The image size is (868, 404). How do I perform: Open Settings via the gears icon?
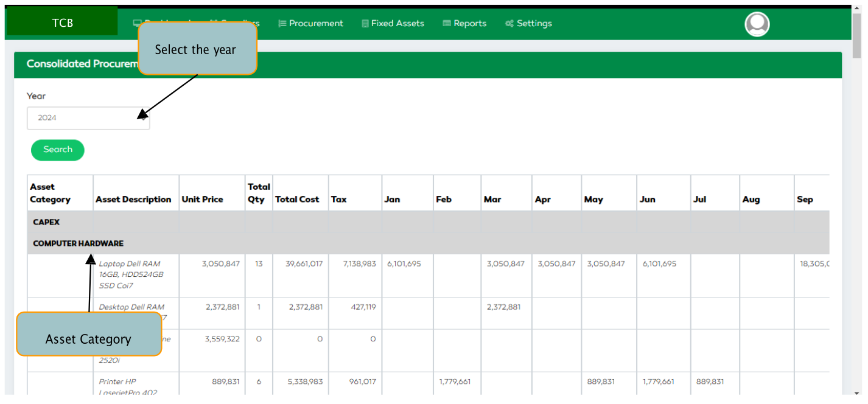pos(509,23)
